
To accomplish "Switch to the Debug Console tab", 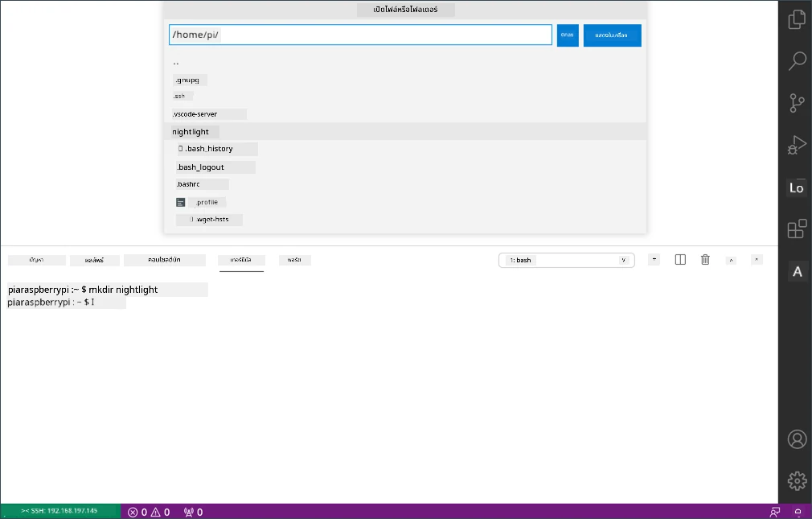I will tap(165, 260).
